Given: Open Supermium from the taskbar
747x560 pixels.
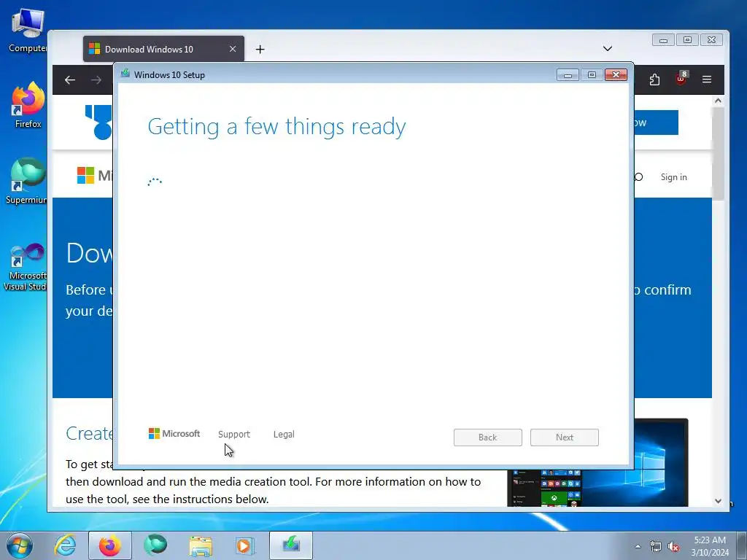Looking at the screenshot, I should 155,545.
